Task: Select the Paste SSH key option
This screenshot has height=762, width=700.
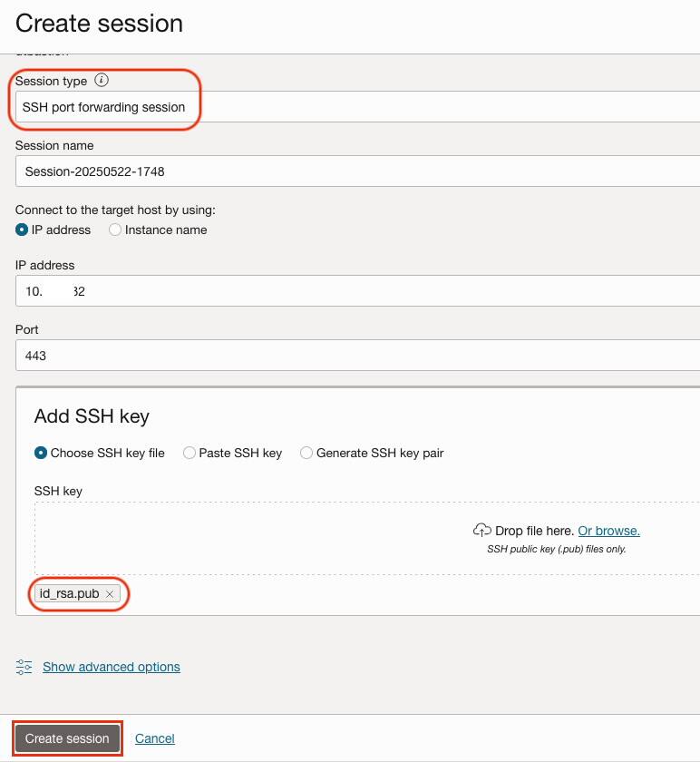Action: 190,453
